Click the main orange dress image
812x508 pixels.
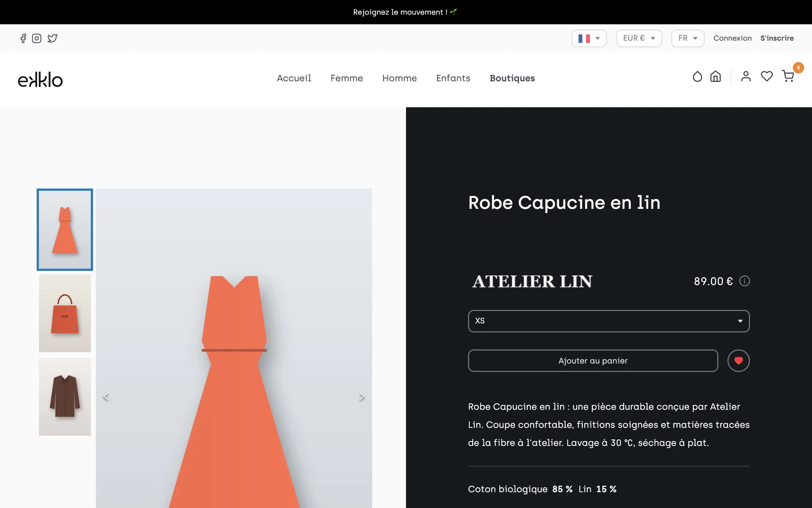point(234,348)
